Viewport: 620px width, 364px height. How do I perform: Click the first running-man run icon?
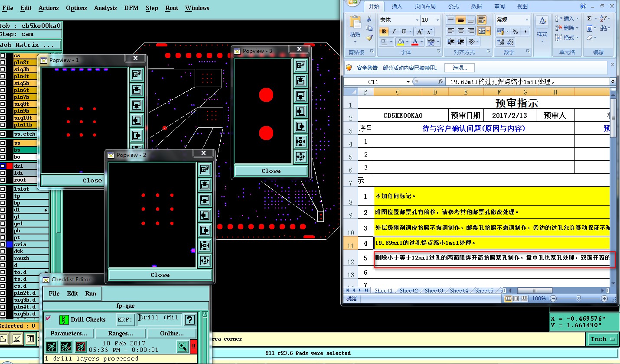[52, 346]
